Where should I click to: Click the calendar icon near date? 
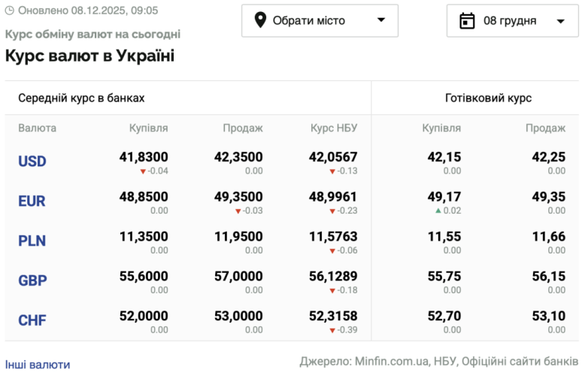[467, 20]
